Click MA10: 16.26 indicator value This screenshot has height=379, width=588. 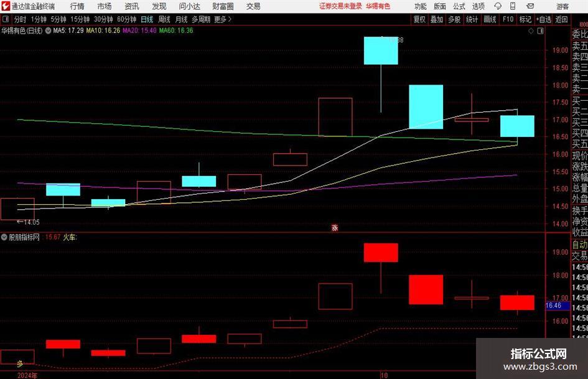[103, 30]
